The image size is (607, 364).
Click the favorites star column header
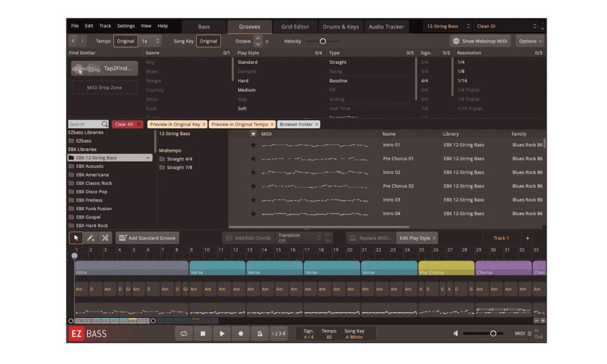(x=253, y=133)
